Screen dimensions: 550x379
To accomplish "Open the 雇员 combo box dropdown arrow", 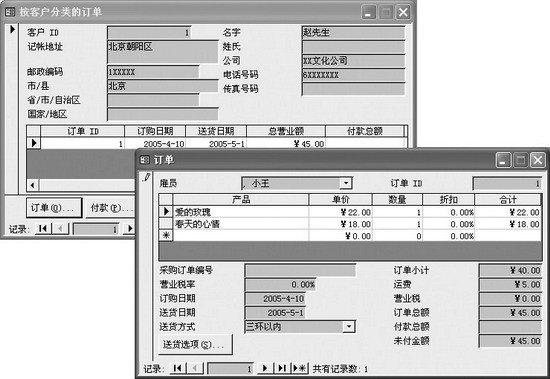I will [x=346, y=183].
